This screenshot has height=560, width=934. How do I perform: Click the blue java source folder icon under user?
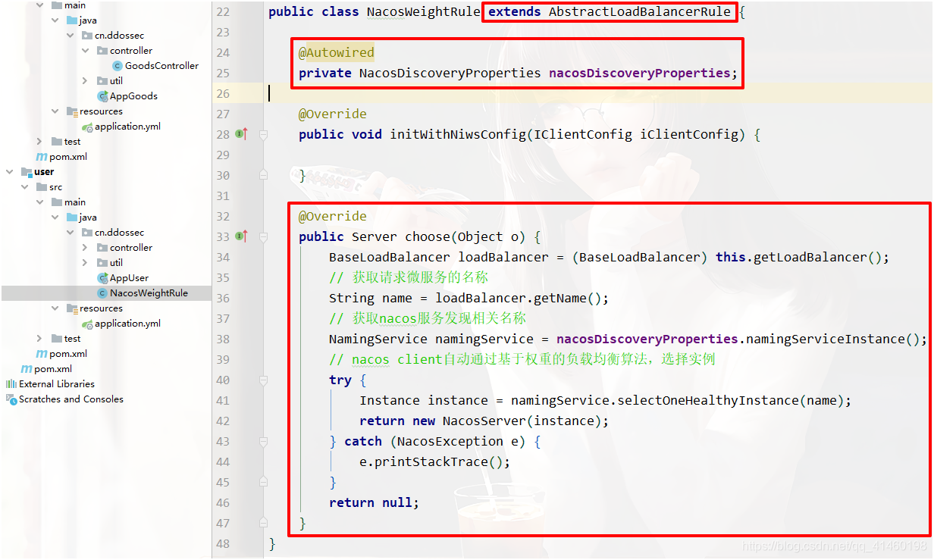click(x=72, y=217)
